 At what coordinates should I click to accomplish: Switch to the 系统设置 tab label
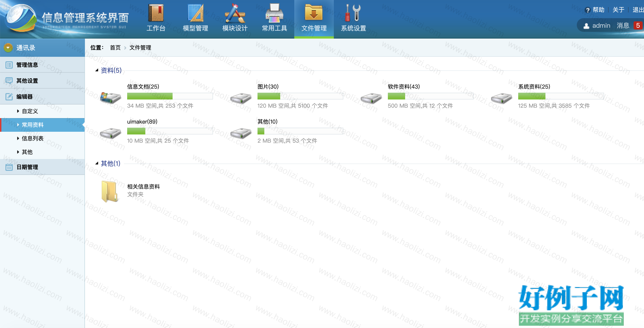click(x=354, y=28)
